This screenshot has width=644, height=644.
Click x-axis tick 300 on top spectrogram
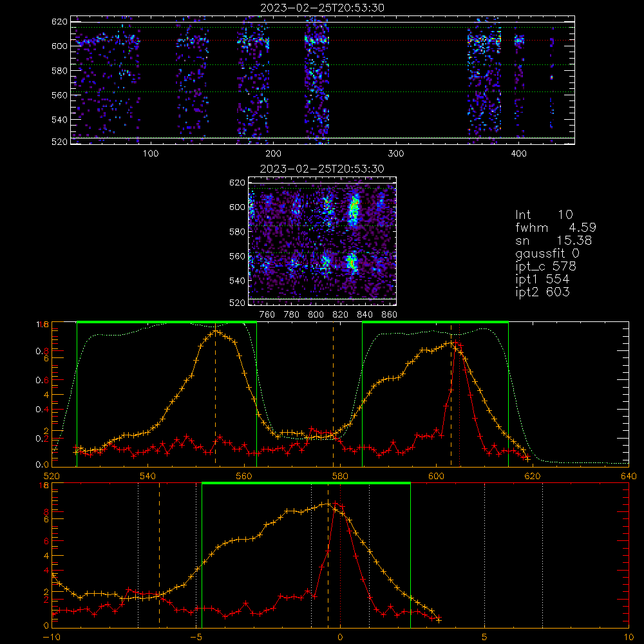(396, 154)
